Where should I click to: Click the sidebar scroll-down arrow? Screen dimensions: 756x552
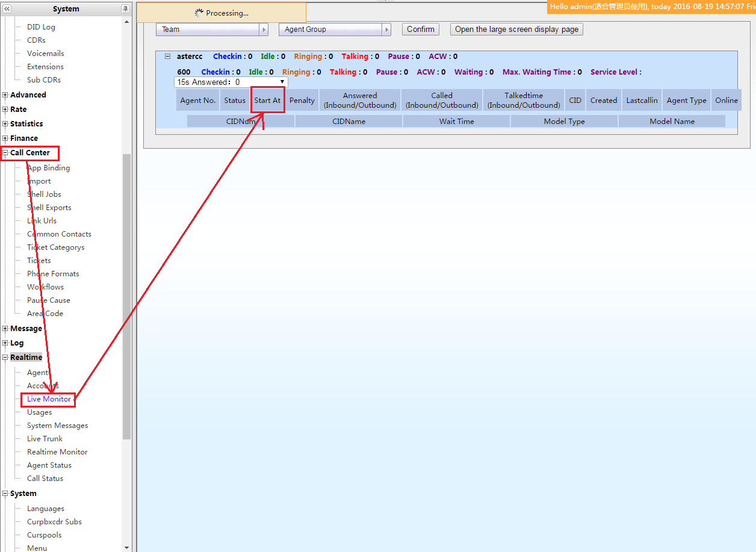[x=126, y=547]
